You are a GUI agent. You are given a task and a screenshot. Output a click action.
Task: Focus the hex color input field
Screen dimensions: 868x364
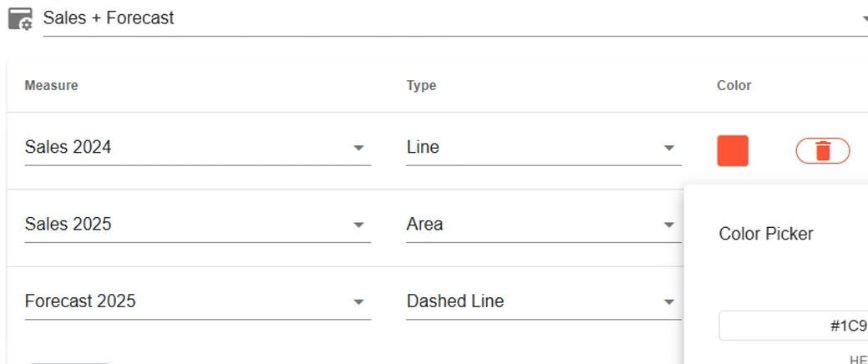(x=792, y=326)
